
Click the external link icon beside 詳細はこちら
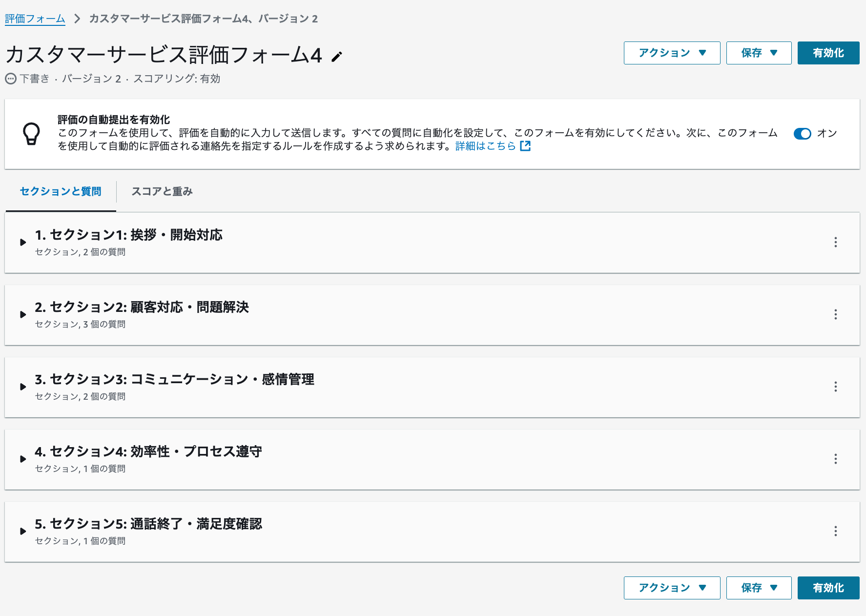pos(525,146)
